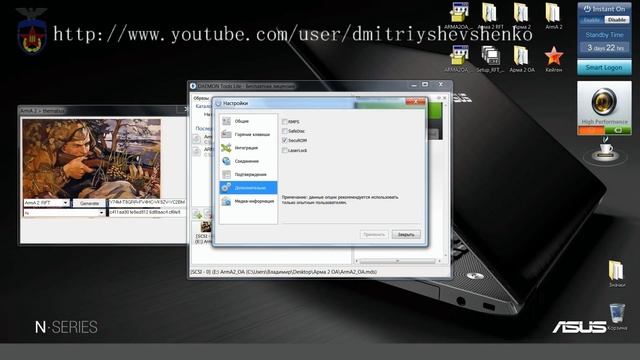Select the highlighted Дополнительные section
This screenshot has height=360, width=640.
[x=248, y=188]
